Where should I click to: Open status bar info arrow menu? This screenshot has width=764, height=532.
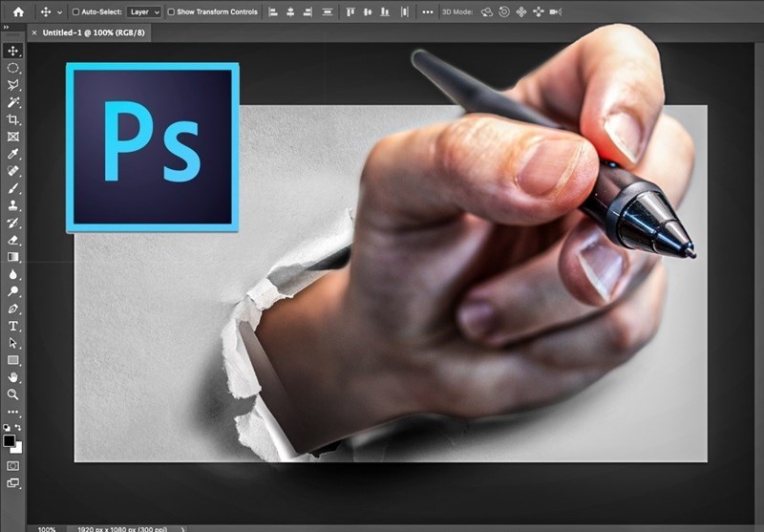(x=182, y=529)
